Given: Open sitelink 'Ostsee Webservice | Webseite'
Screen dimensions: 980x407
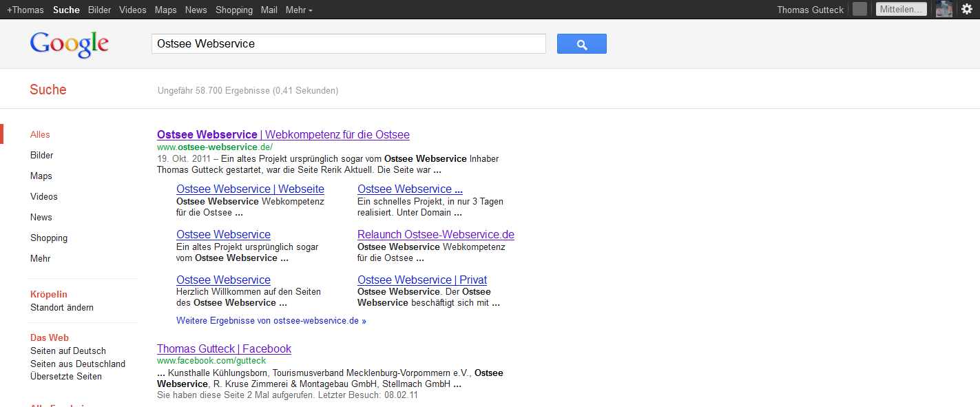Looking at the screenshot, I should [250, 189].
